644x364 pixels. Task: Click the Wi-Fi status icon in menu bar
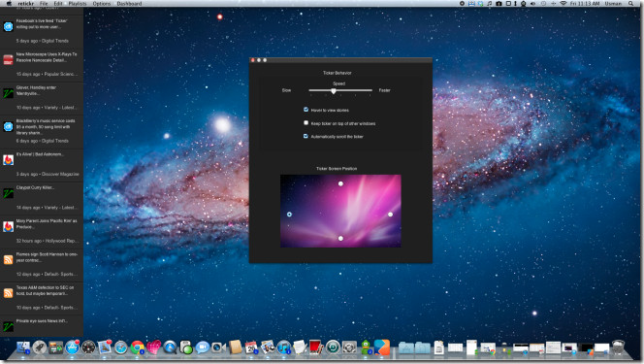[x=563, y=3]
